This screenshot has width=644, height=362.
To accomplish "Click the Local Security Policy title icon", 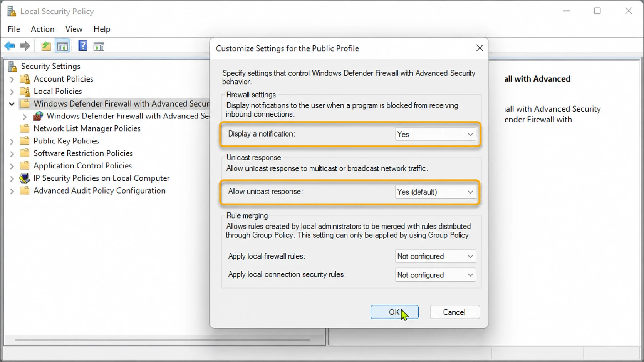I will click(x=12, y=11).
